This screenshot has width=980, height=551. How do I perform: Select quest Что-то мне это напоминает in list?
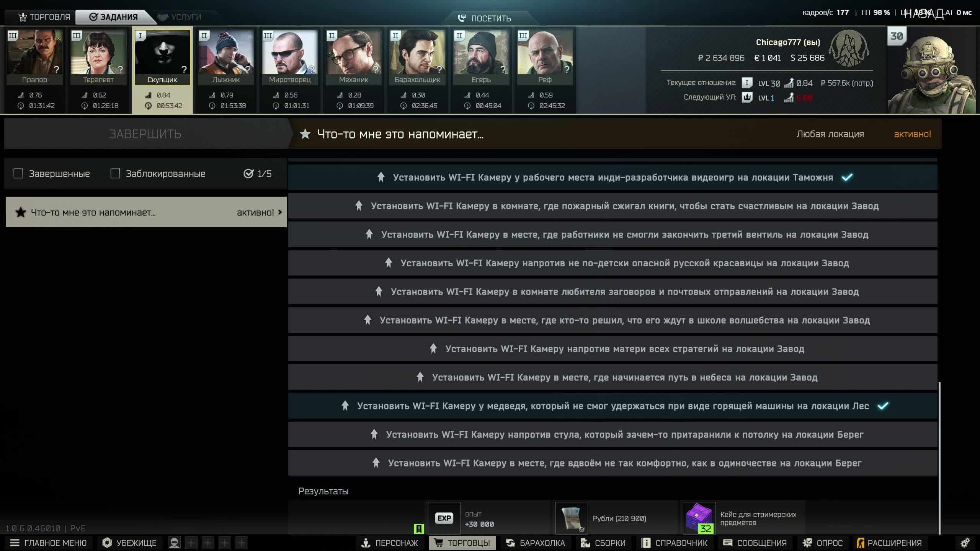[x=146, y=212]
